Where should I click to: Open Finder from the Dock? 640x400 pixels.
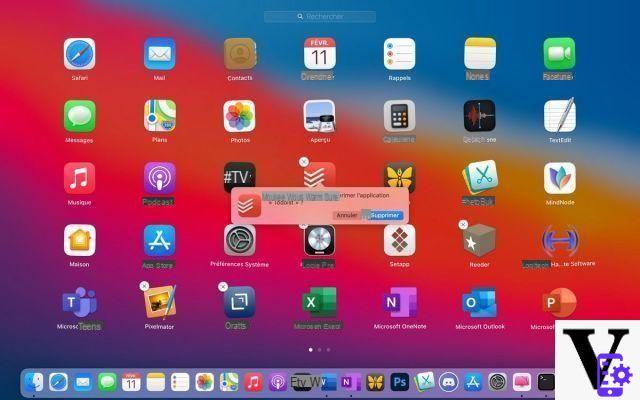coord(34,382)
